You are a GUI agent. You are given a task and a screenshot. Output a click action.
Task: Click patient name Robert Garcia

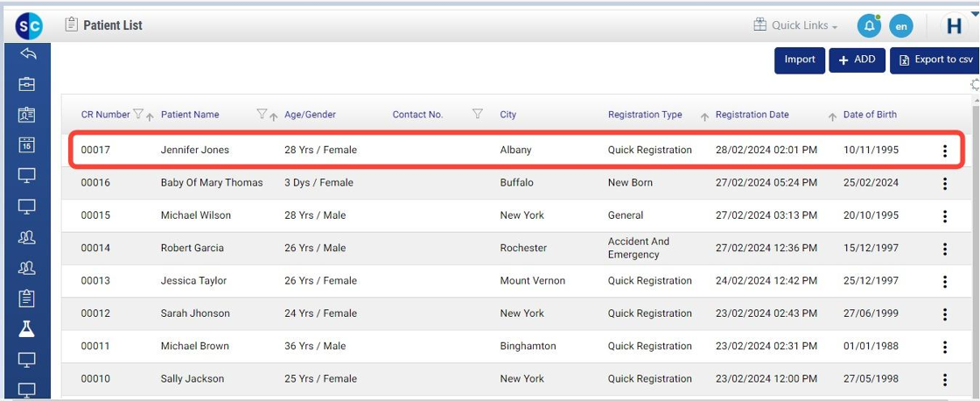pos(192,248)
